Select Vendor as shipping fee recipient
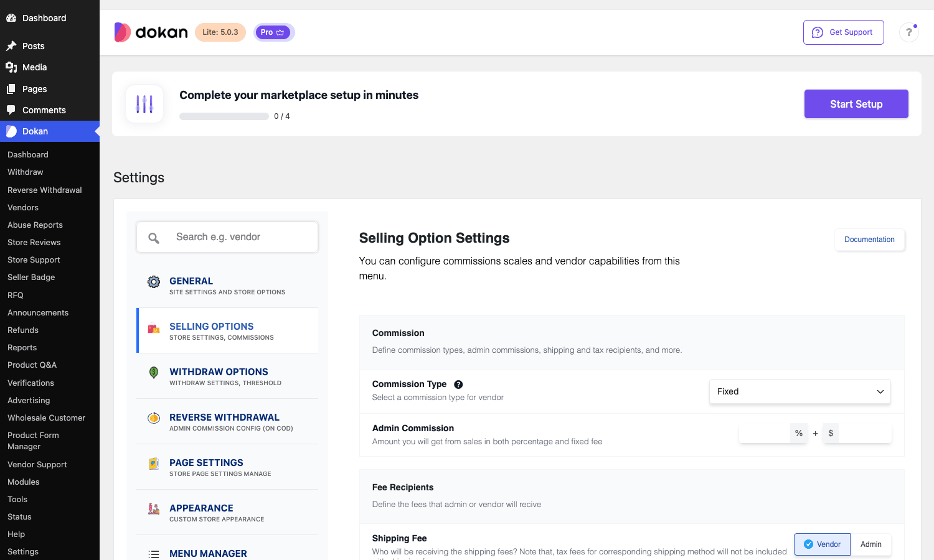The width and height of the screenshot is (934, 560). click(x=822, y=544)
